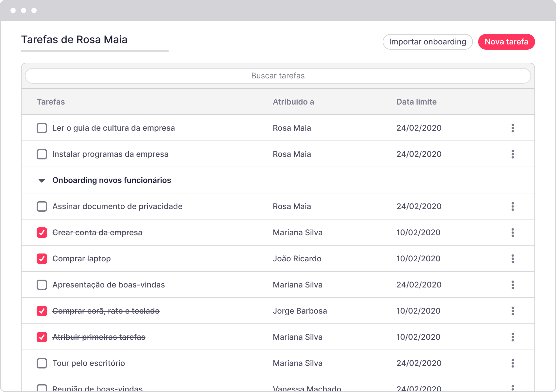Open options menu for Tour pelo escritório
Screen dimensions: 556x392
click(x=513, y=363)
